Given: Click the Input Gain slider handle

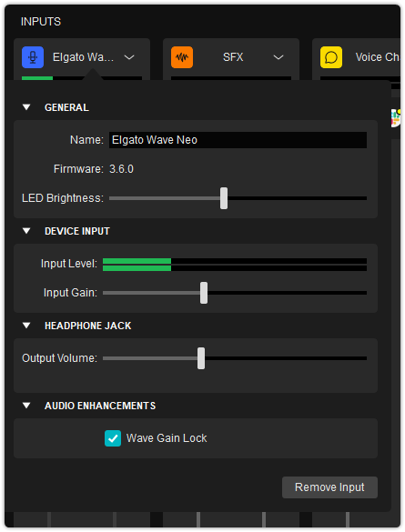Looking at the screenshot, I should 204,293.
